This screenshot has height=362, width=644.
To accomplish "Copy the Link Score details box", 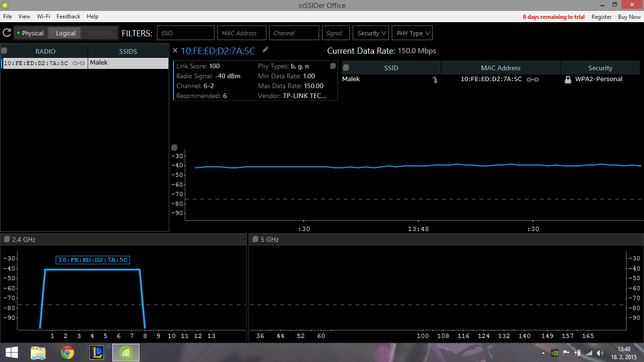I will tap(333, 66).
